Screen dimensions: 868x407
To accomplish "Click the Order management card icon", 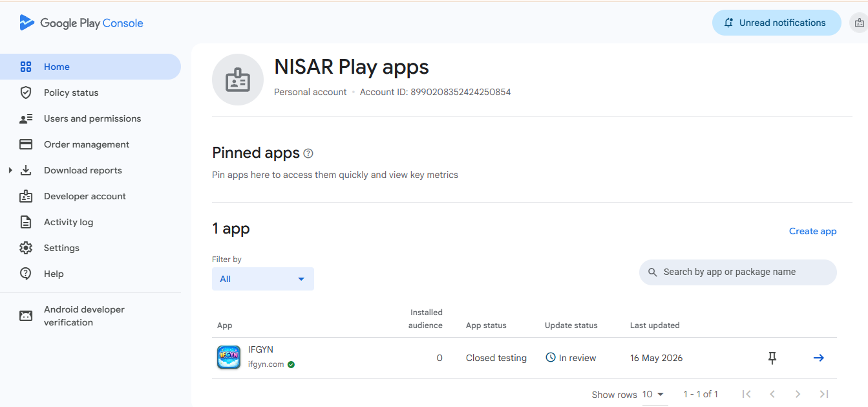I will (26, 144).
